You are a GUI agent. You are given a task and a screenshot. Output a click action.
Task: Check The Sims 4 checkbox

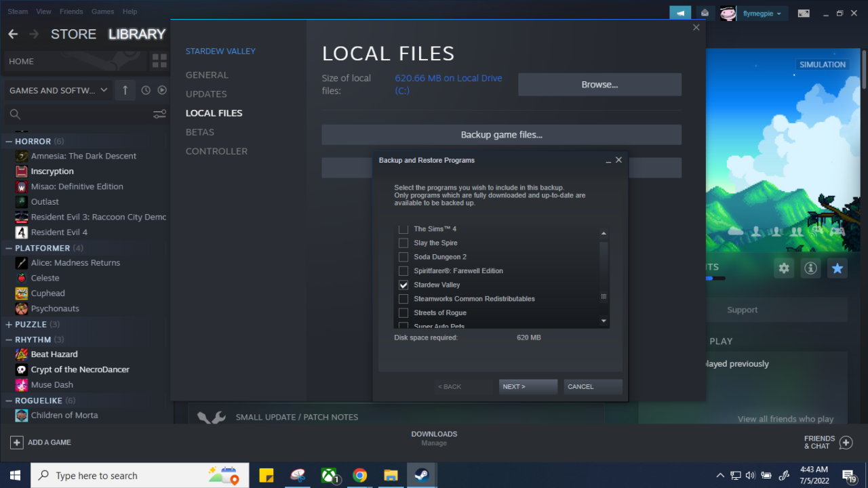click(x=403, y=229)
